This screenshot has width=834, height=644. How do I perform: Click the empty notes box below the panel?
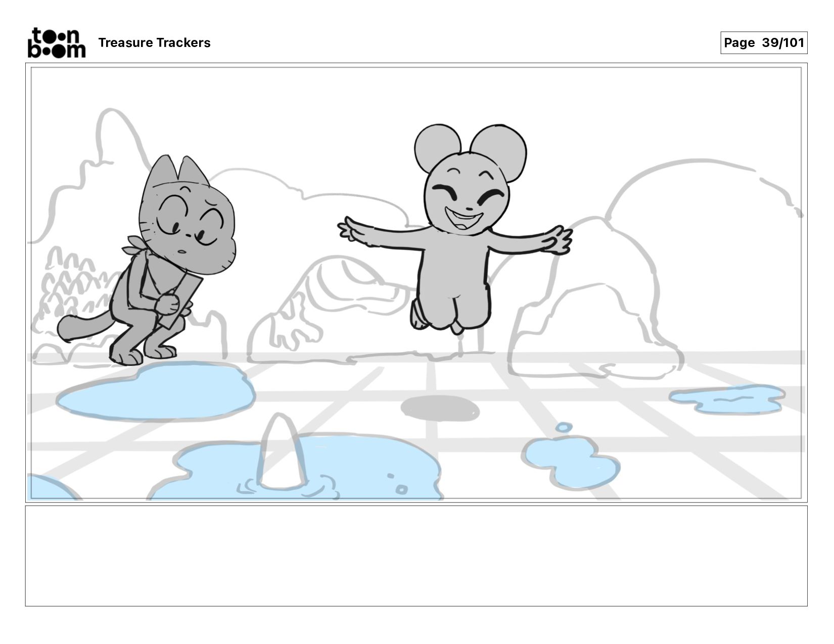pyautogui.click(x=416, y=556)
